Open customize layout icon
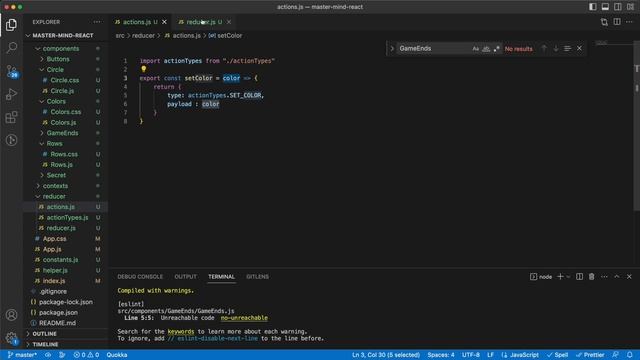640x360 pixels. [x=630, y=7]
